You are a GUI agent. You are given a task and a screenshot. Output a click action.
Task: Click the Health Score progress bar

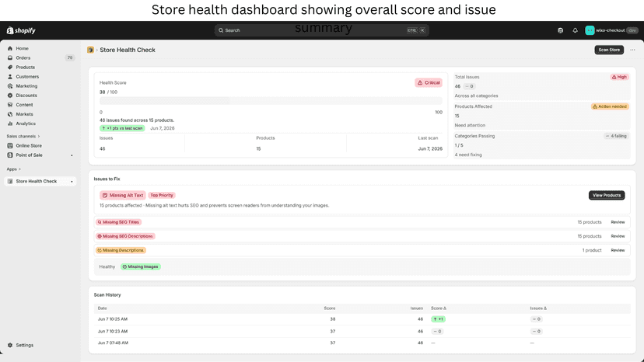click(271, 101)
